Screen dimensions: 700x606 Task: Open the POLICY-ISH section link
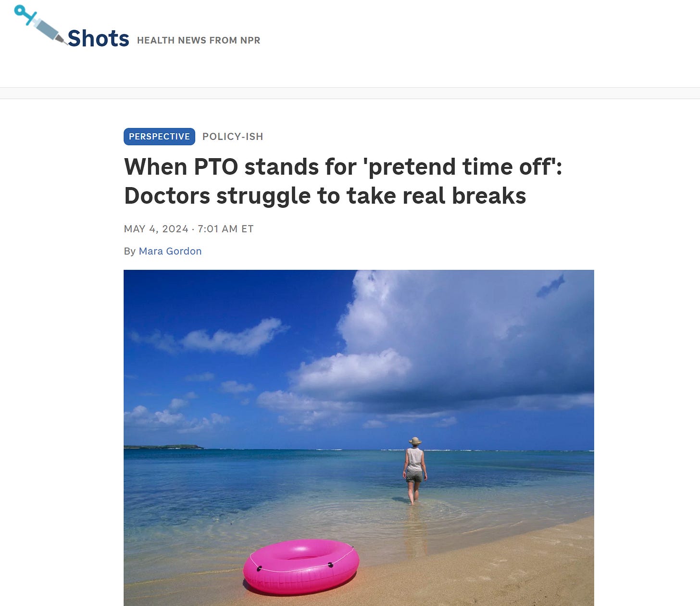pyautogui.click(x=233, y=137)
